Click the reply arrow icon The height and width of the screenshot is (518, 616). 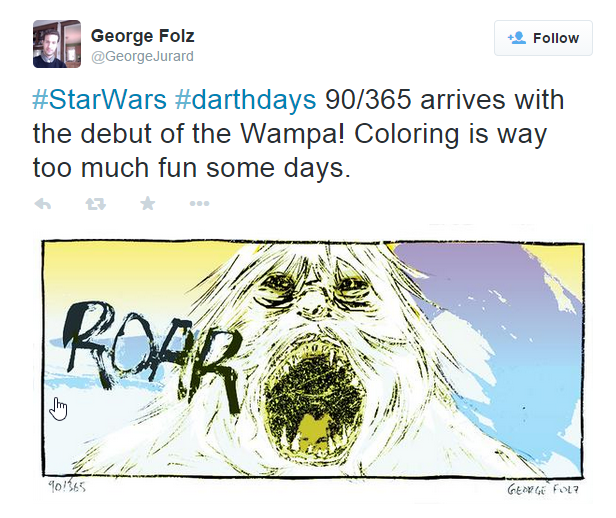(x=43, y=203)
